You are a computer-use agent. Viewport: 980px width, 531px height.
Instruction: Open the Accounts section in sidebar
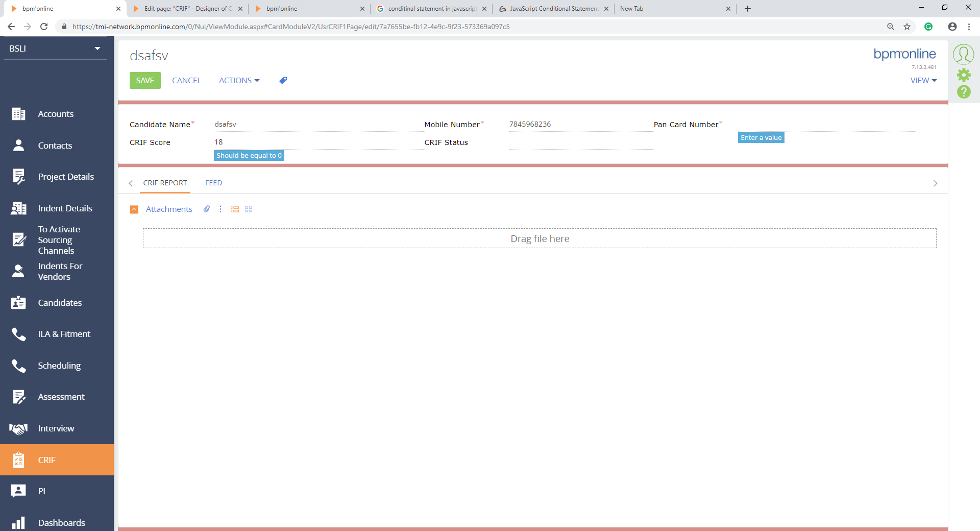[56, 113]
